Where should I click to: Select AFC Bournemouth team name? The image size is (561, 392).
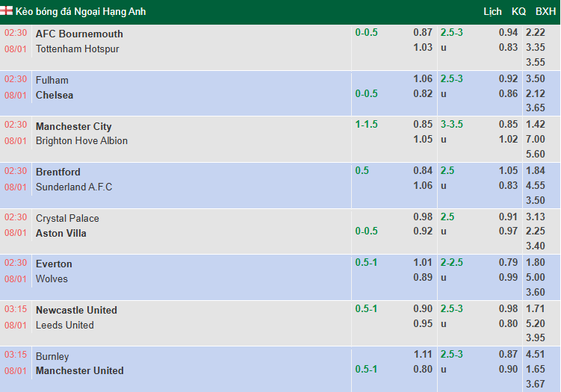click(79, 34)
